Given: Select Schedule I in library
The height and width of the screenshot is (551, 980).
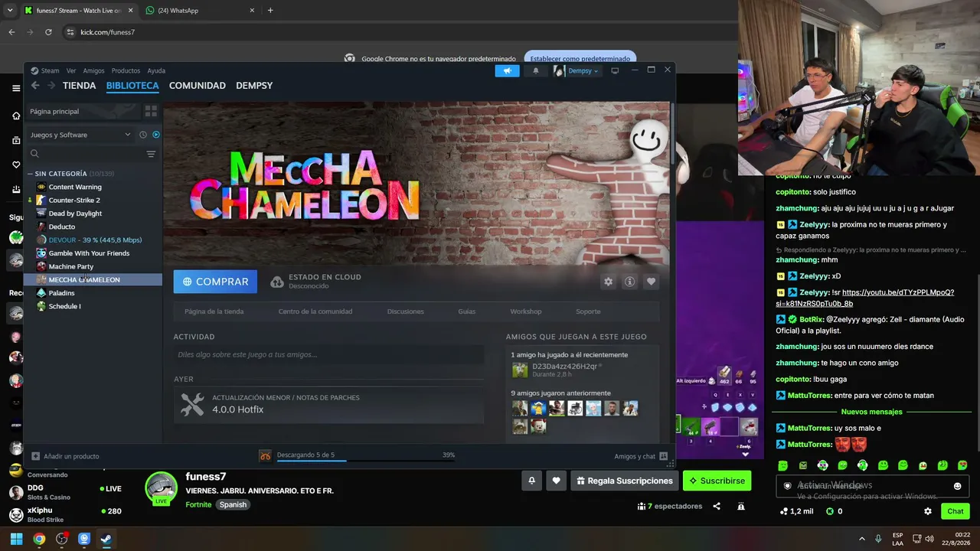Looking at the screenshot, I should point(64,306).
